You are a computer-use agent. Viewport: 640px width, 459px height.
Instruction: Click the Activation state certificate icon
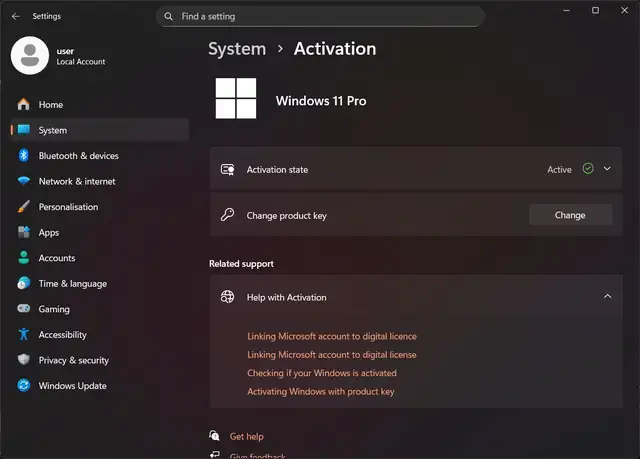point(227,169)
